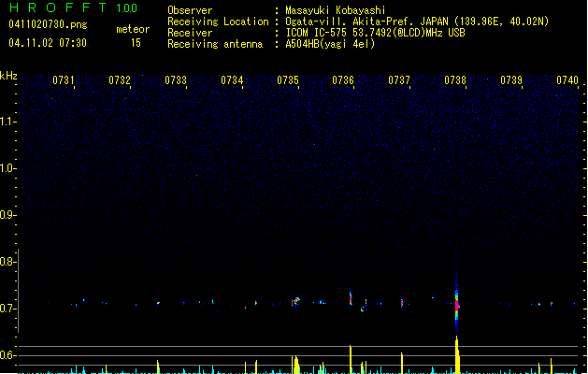Image resolution: width=588 pixels, height=374 pixels.
Task: Click the Receiving antenna label
Action: 215,44
